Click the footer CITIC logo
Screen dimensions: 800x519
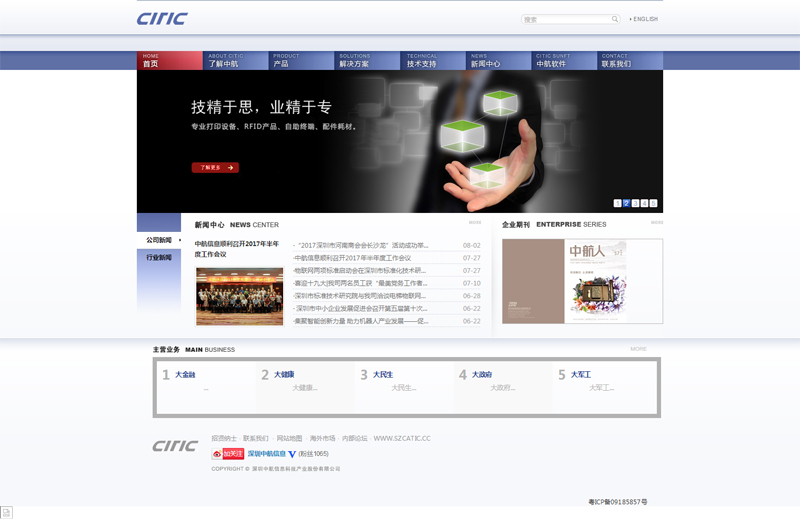coord(175,445)
